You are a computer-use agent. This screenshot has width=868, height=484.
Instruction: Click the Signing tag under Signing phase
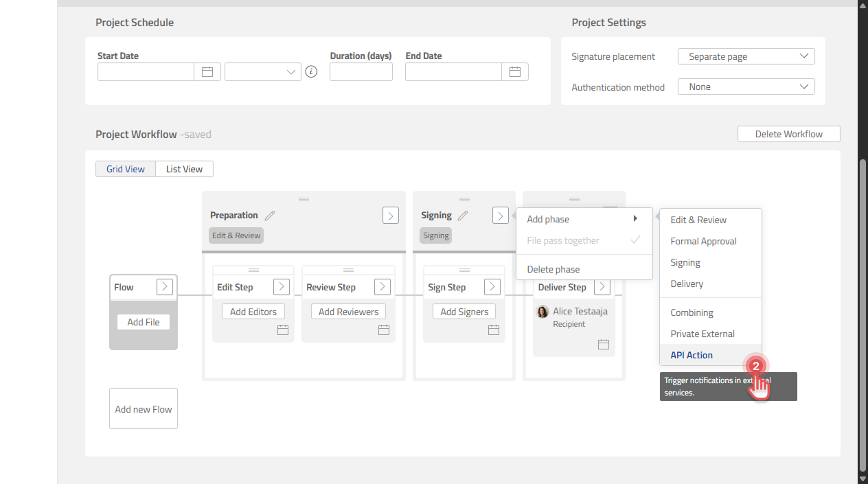point(436,235)
